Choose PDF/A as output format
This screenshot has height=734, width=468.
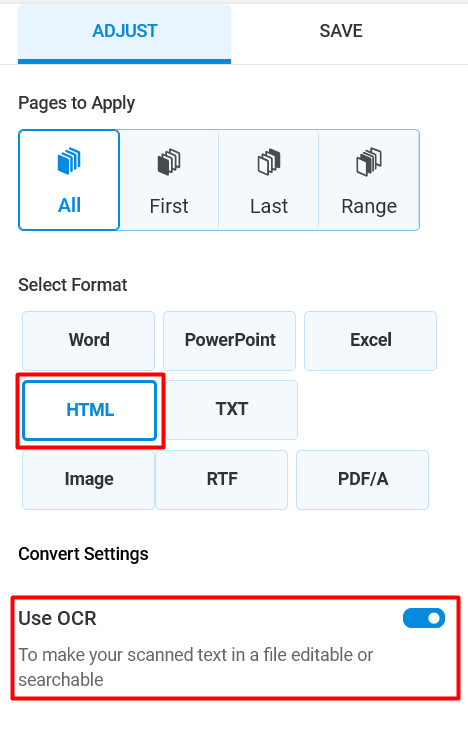coord(363,480)
